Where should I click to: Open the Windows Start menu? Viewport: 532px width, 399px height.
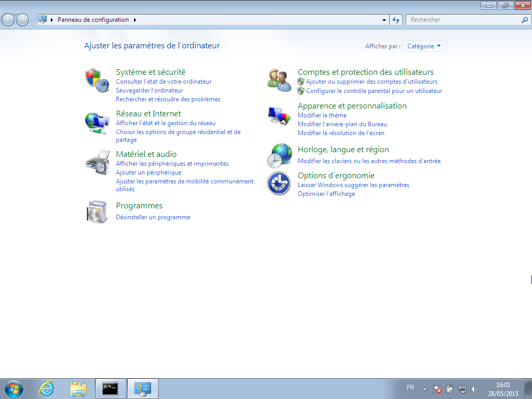(14, 389)
